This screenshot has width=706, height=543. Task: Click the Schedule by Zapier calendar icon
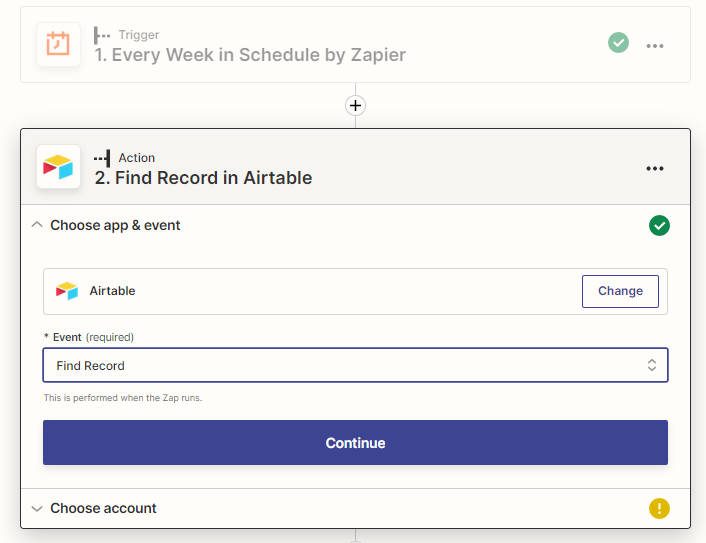(x=58, y=44)
